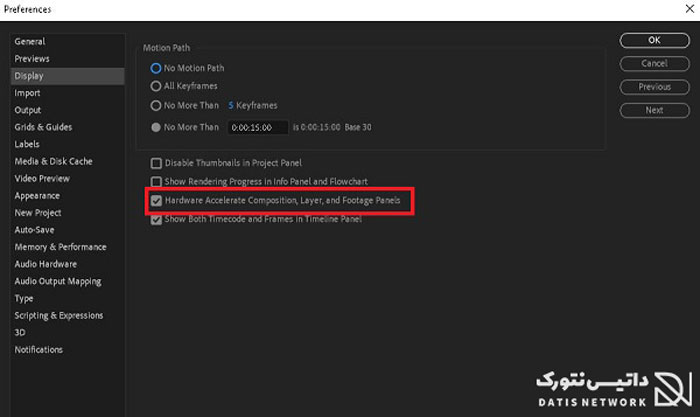Open the General preferences category

coord(30,42)
